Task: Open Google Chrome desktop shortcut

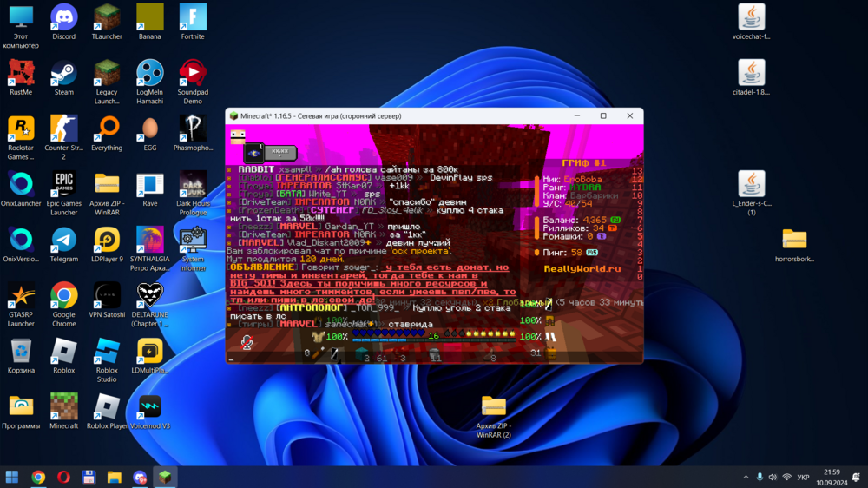Action: coord(63,305)
